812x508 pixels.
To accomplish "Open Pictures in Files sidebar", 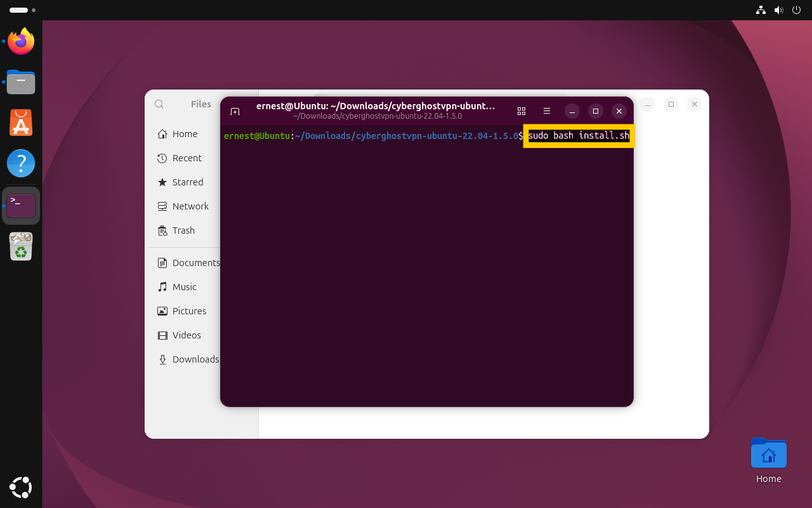I will click(x=183, y=311).
